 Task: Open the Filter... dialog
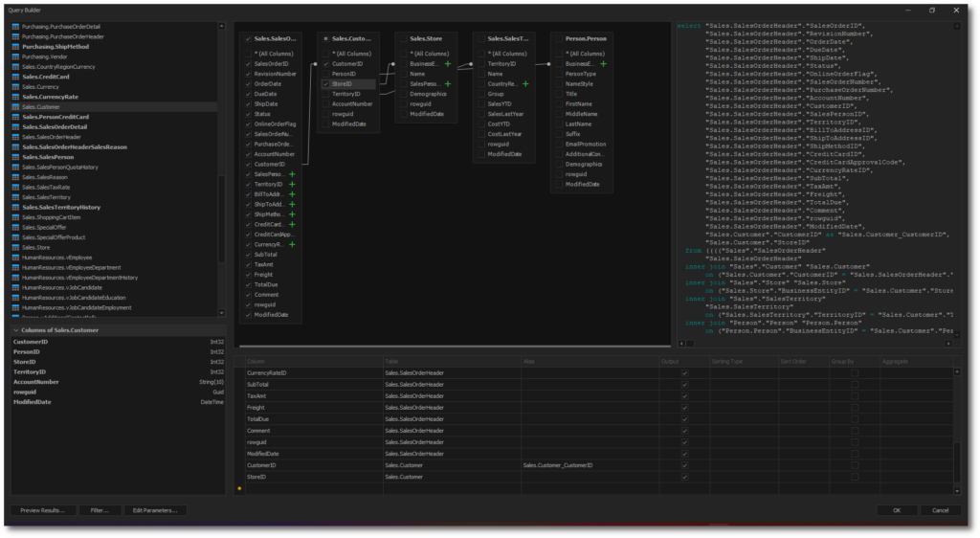click(x=100, y=510)
